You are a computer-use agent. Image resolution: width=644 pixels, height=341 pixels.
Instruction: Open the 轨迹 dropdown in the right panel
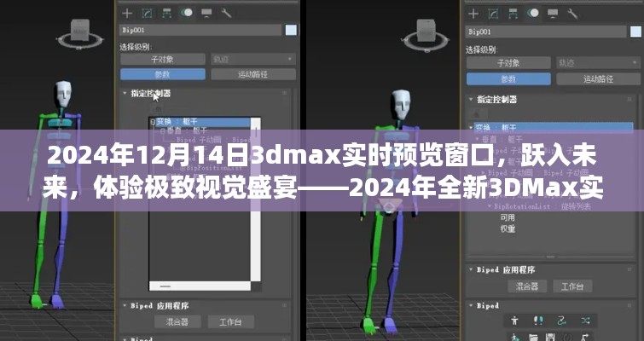click(598, 63)
